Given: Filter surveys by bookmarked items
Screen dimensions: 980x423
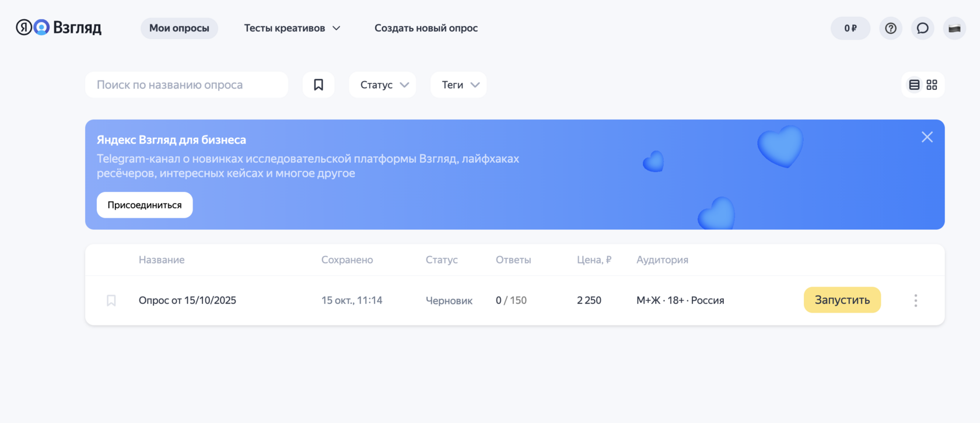Looking at the screenshot, I should 318,85.
